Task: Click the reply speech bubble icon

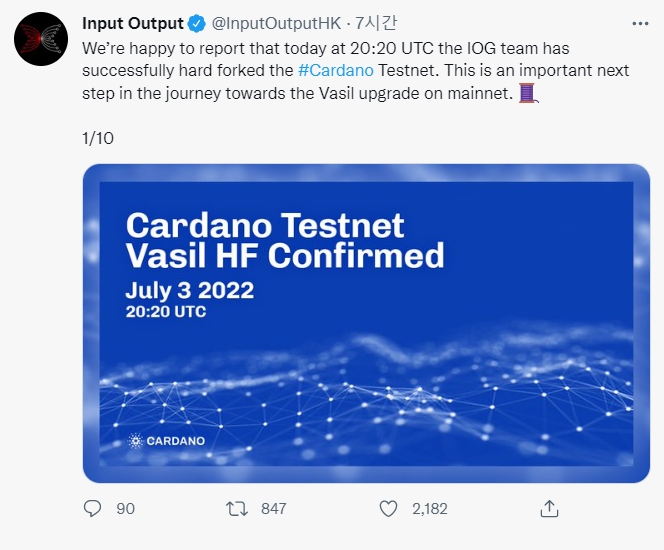Action: point(93,509)
